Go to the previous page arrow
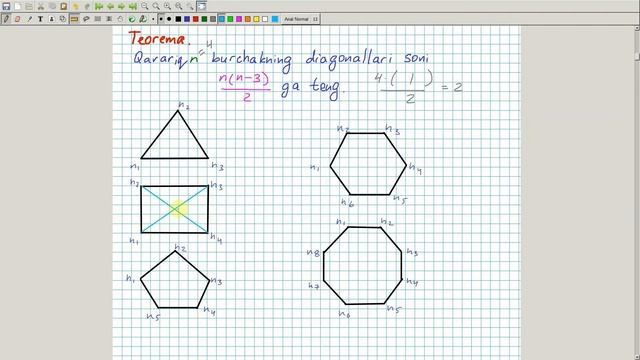This screenshot has height=360, width=640. click(110, 7)
